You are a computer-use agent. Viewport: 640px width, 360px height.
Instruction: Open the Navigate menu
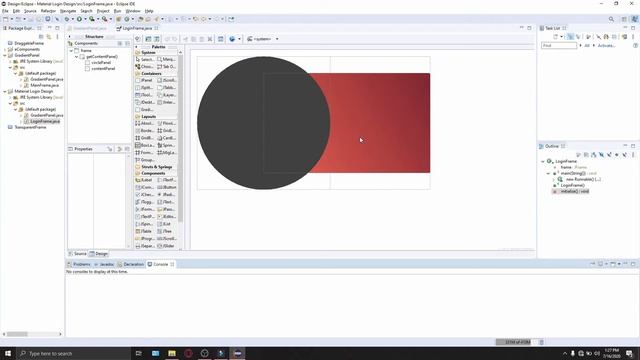click(68, 11)
